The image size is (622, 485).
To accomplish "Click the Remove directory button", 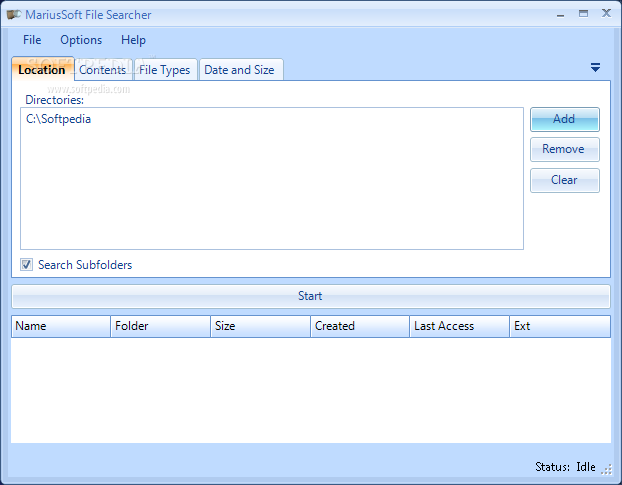I will [564, 149].
